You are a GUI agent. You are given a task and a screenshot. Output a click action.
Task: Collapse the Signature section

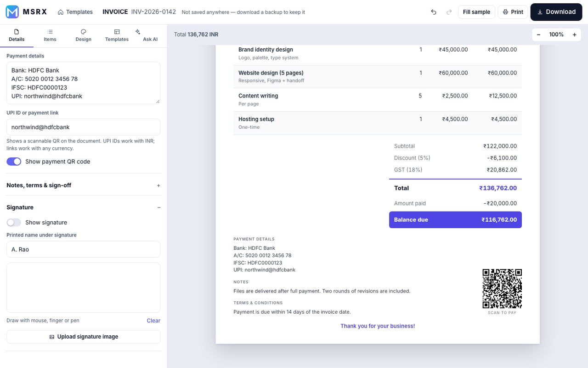tap(84, 207)
